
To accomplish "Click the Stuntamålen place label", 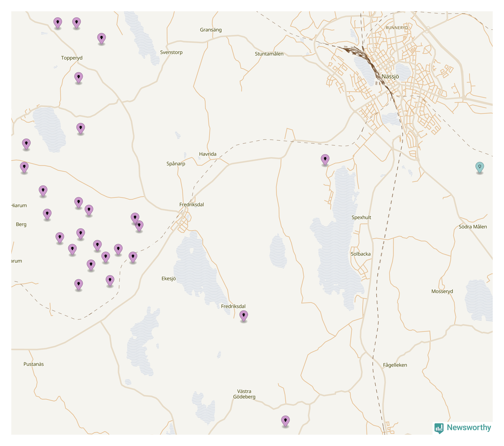I will coord(269,54).
